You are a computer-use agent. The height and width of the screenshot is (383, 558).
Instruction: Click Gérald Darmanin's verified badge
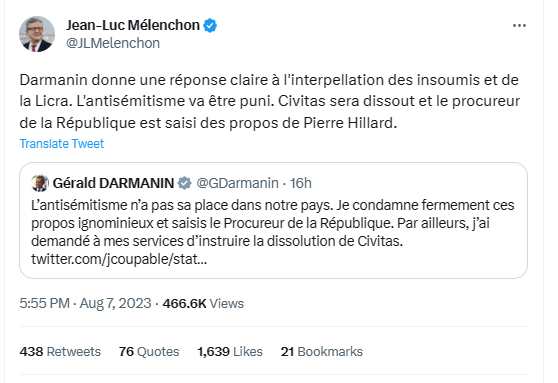click(x=185, y=183)
